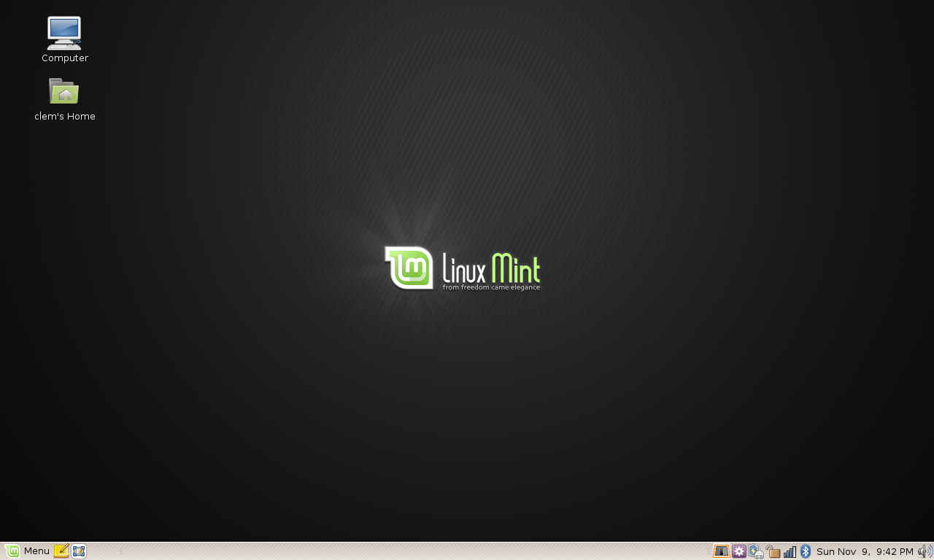Click the open padlock tray icon
The height and width of the screenshot is (560, 934).
tap(773, 552)
